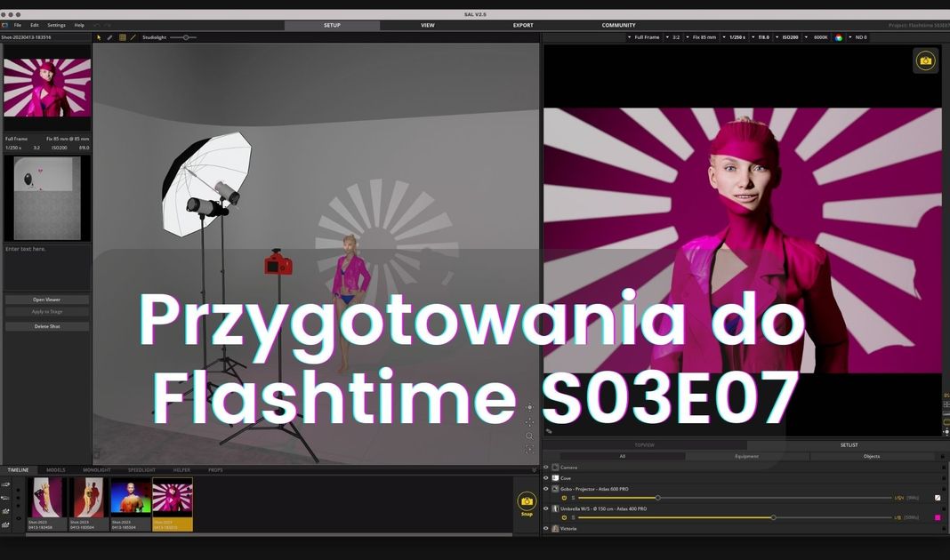Switch to the EXPORT tab
This screenshot has width=950, height=560.
(523, 25)
